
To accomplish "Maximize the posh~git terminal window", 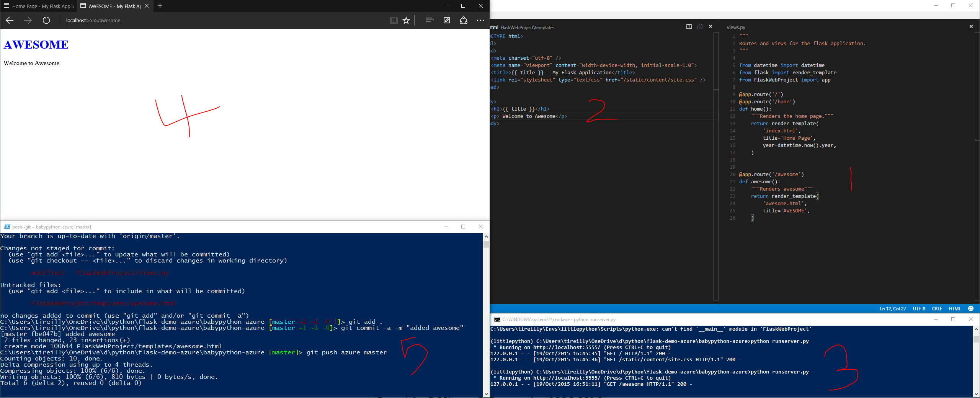I will click(463, 227).
